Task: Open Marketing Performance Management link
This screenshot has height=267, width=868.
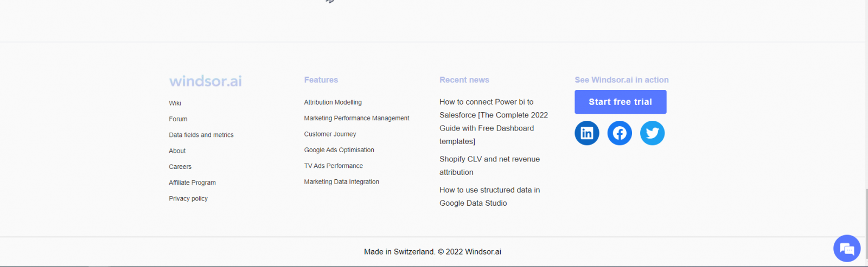Action: click(356, 118)
